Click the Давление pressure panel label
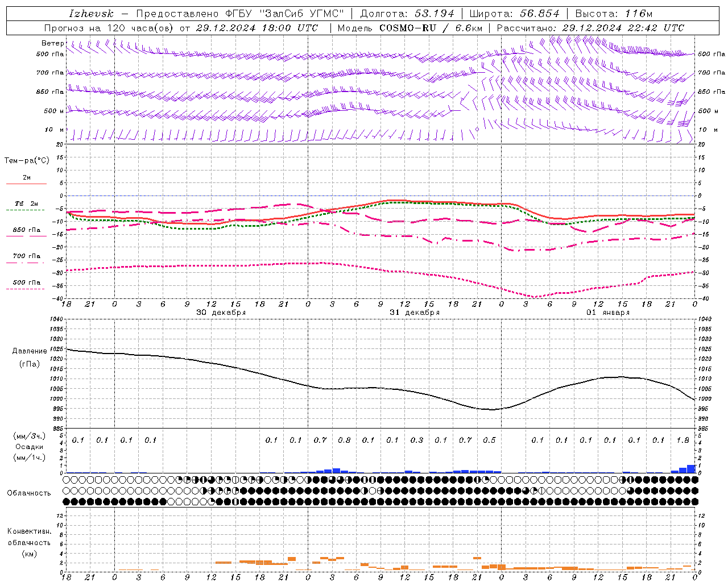This screenshot has height=582, width=728. coord(30,351)
